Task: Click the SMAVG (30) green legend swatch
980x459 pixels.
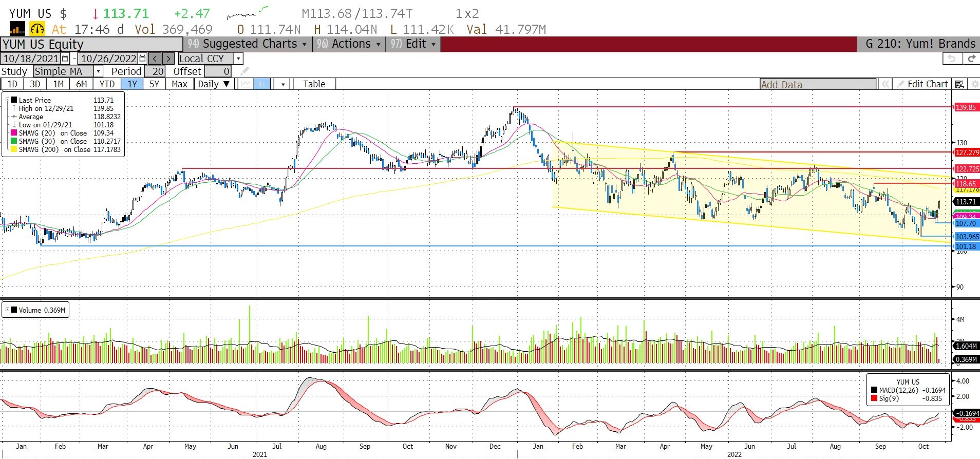Action: point(14,141)
